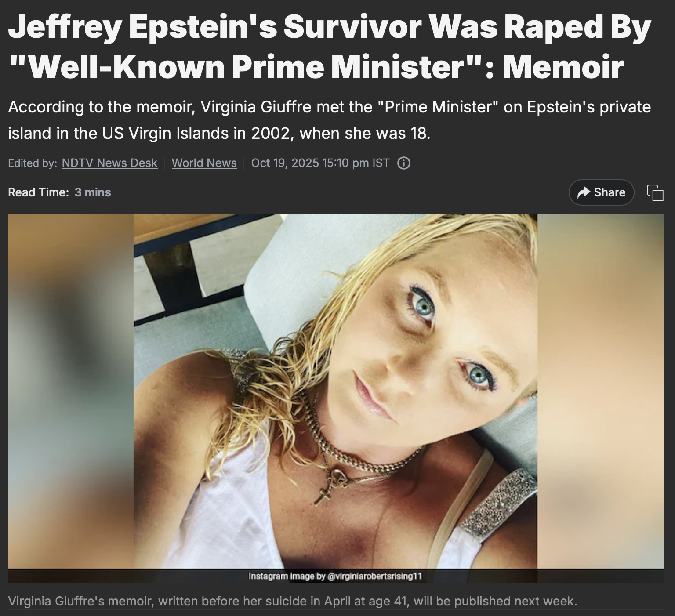Click the info icon beside the timestamp
Image resolution: width=675 pixels, height=616 pixels.
pos(404,163)
